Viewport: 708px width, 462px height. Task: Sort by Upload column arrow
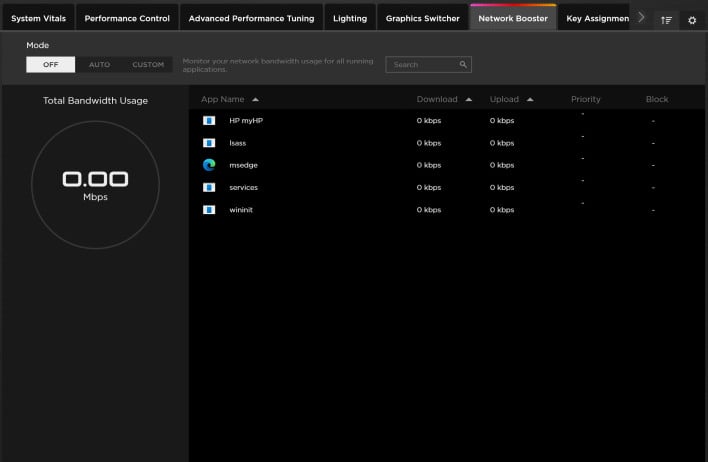click(x=530, y=100)
